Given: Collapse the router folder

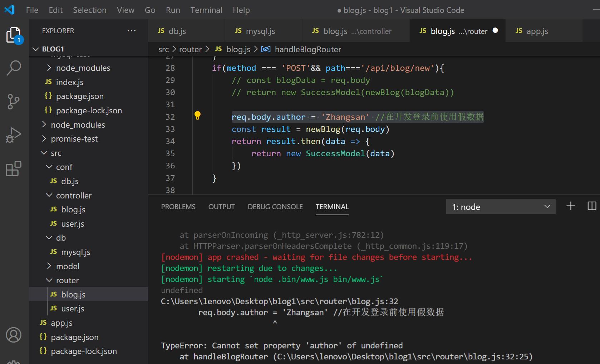Looking at the screenshot, I should coord(49,280).
